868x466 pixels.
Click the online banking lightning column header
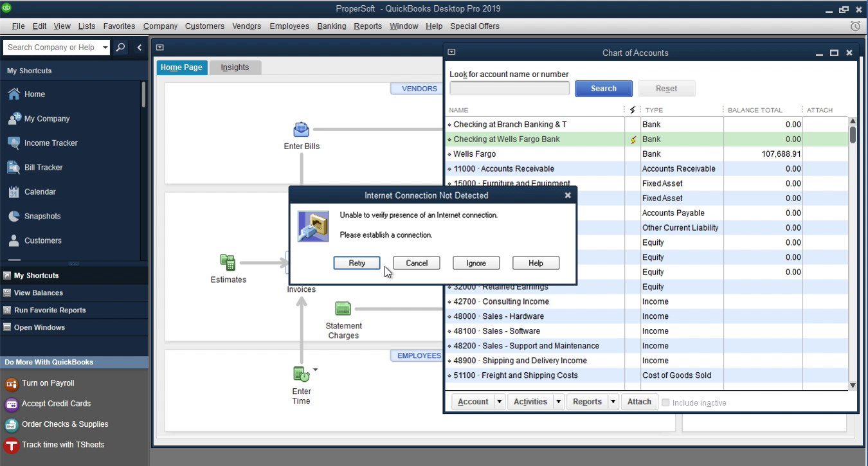click(633, 110)
